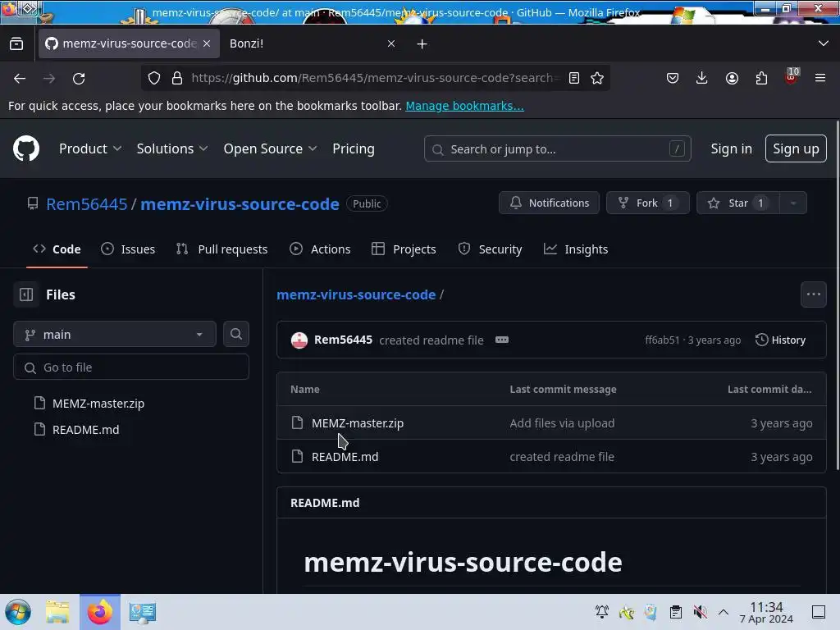Expand the Open Source menu

click(270, 148)
